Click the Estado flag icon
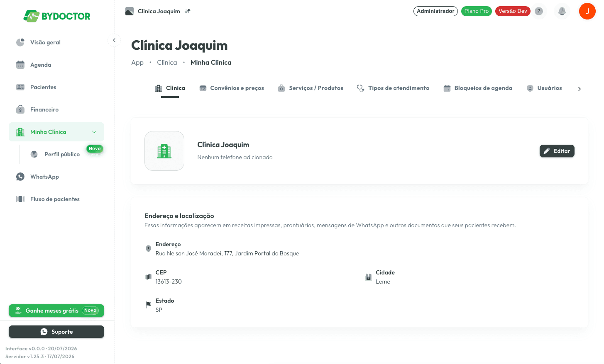The image size is (604, 364). tap(148, 305)
